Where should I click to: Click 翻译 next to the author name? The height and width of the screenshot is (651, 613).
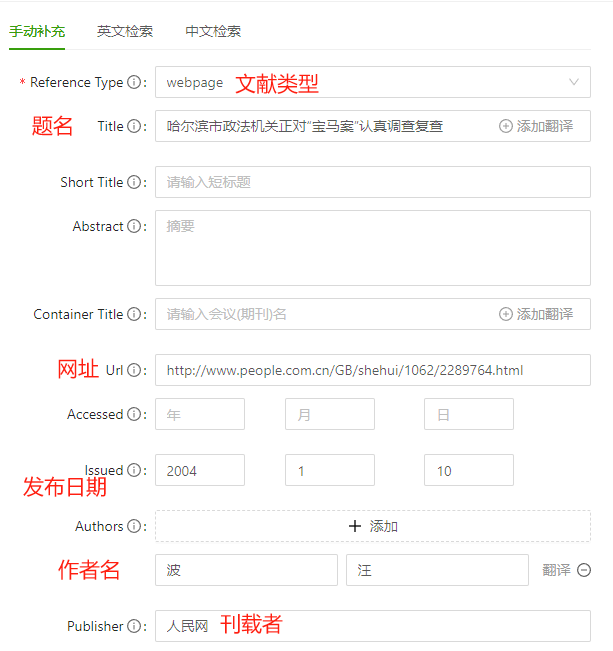(557, 570)
